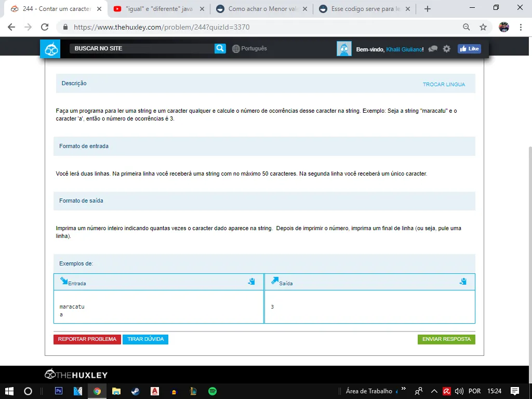Close the YouTube "igual" e "diferente" tab
This screenshot has height=399, width=532.
point(202,9)
